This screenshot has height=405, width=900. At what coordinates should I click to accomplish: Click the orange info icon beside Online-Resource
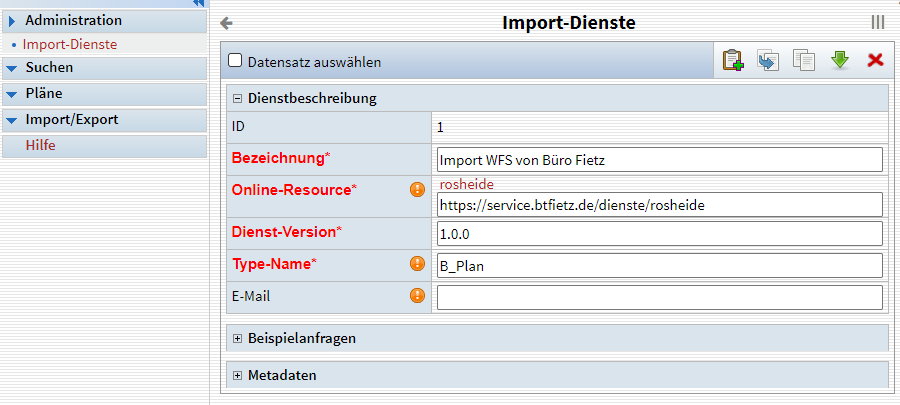418,189
